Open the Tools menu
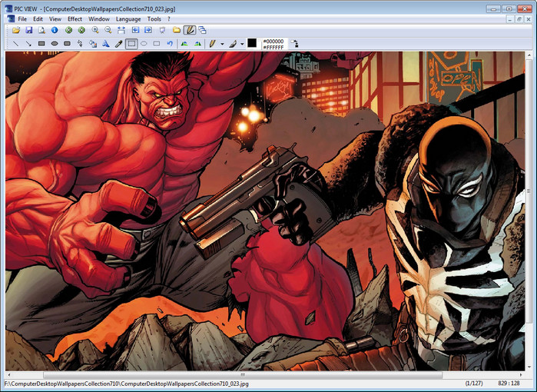Image resolution: width=537 pixels, height=392 pixels. point(154,19)
